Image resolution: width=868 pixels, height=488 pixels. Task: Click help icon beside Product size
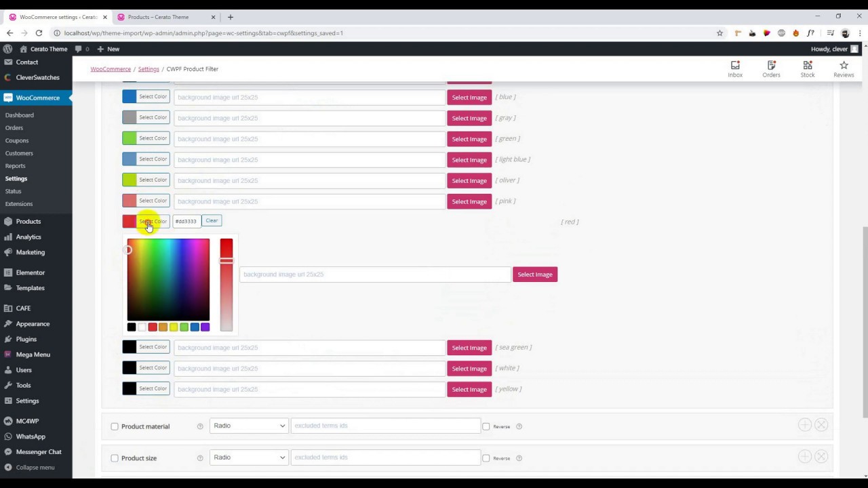(200, 458)
